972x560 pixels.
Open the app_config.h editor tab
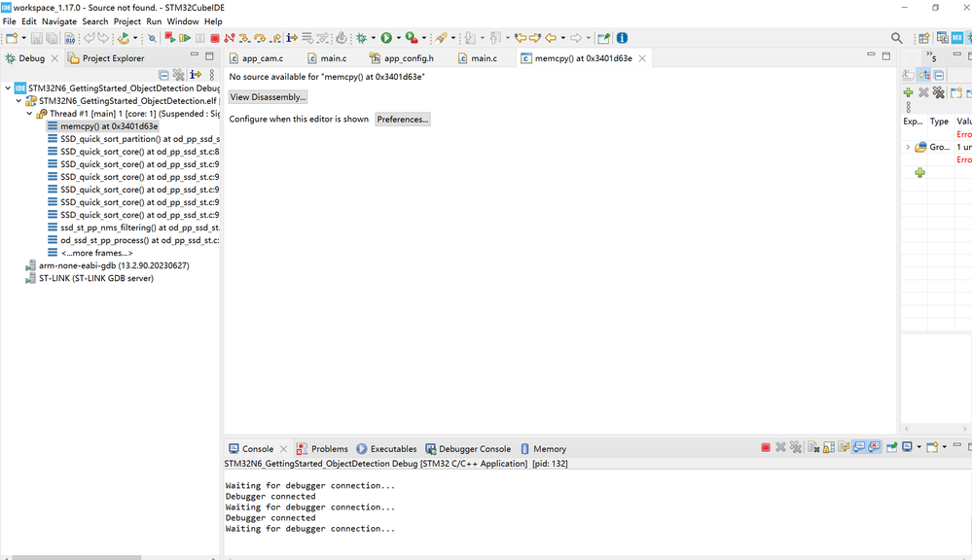tap(402, 58)
